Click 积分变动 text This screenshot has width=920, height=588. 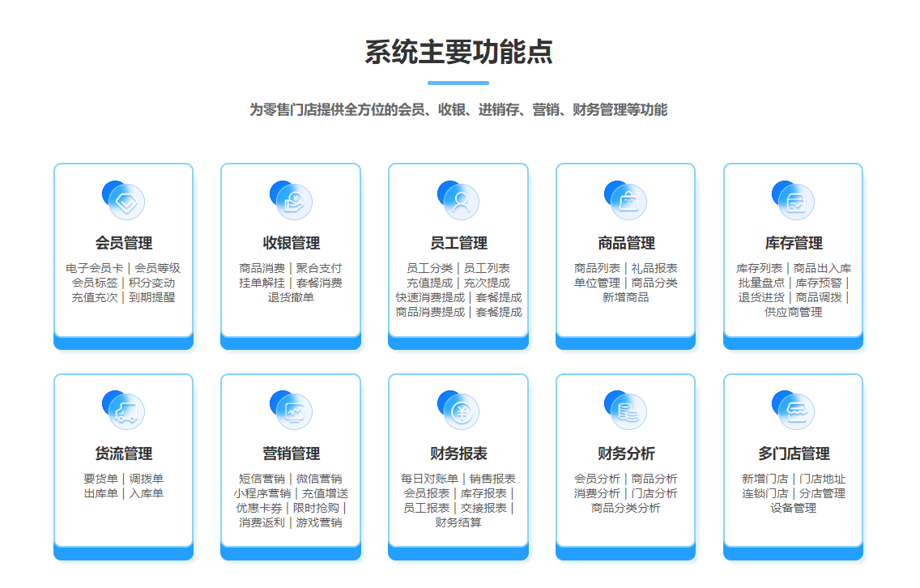point(151,283)
